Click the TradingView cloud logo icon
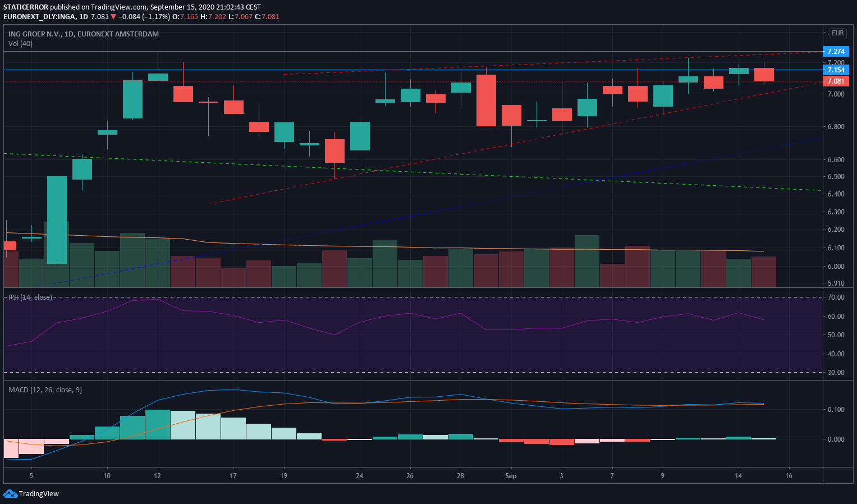This screenshot has height=504, width=857. coord(10,494)
